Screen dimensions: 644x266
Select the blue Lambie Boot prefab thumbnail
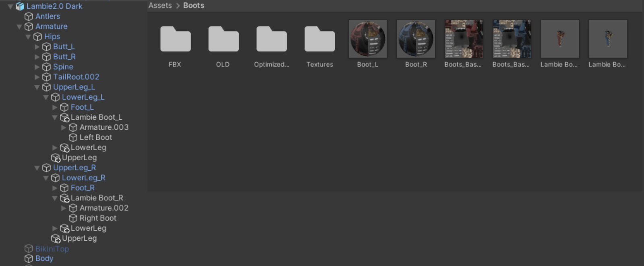pyautogui.click(x=608, y=39)
